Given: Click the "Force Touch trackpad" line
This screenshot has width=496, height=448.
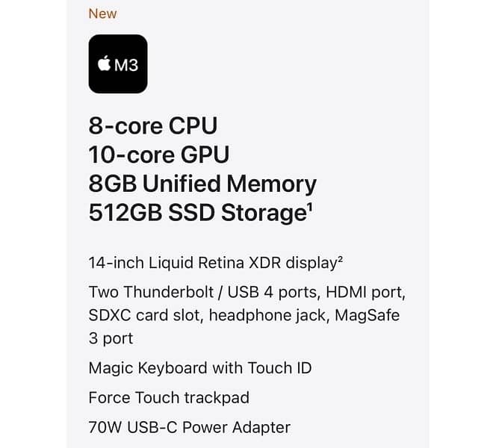Looking at the screenshot, I should [168, 398].
